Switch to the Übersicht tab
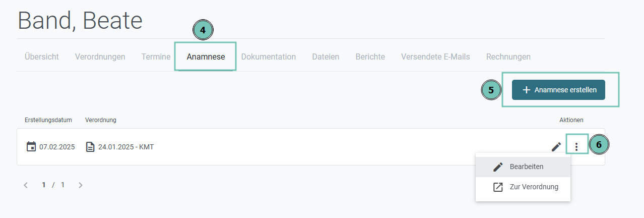This screenshot has width=644, height=218. click(42, 57)
